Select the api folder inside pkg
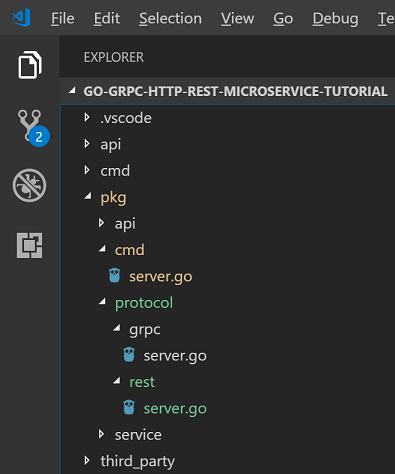395x474 pixels. pyautogui.click(x=125, y=224)
